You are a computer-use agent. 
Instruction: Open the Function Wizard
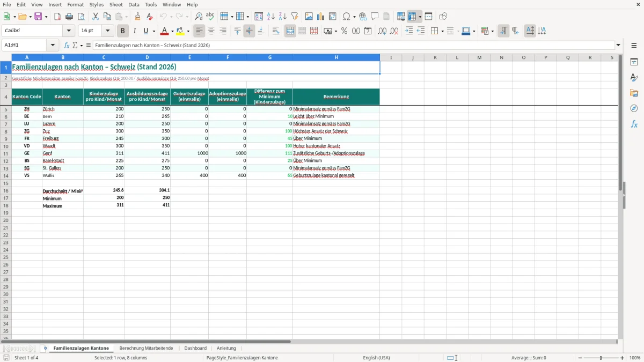67,45
